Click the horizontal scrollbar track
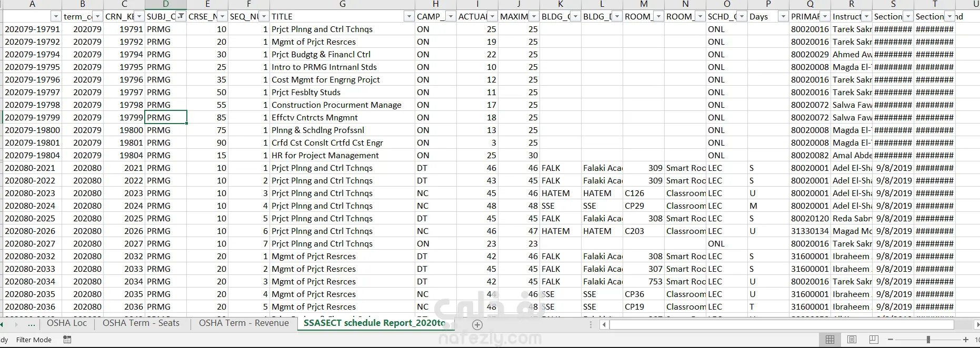980x348 pixels. coord(782,325)
